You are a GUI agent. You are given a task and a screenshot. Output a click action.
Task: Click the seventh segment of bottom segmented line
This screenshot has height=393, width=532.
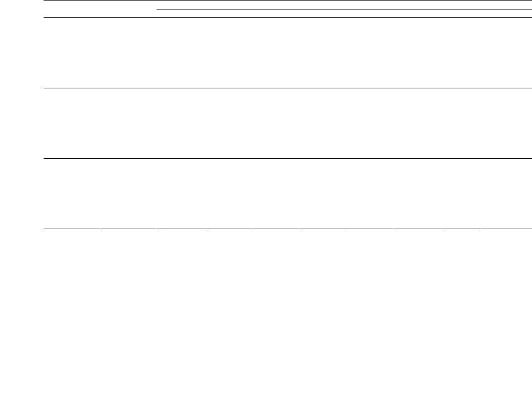(369, 229)
